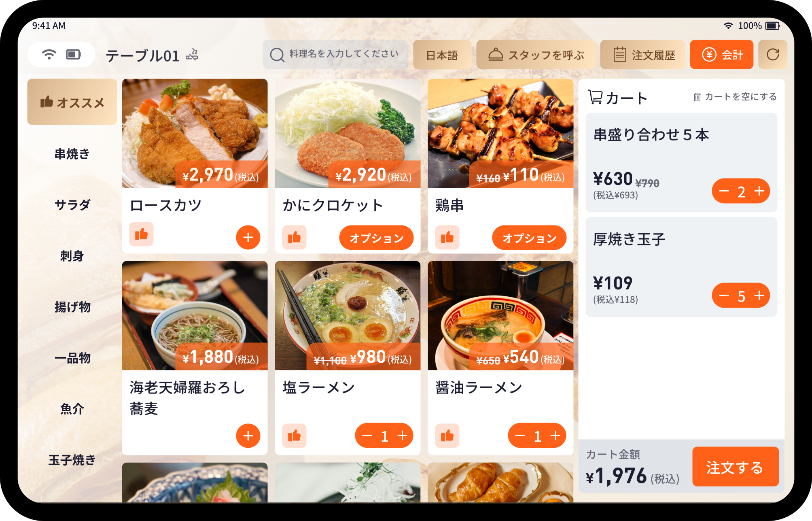Switch to the 刺身 category

[x=72, y=256]
